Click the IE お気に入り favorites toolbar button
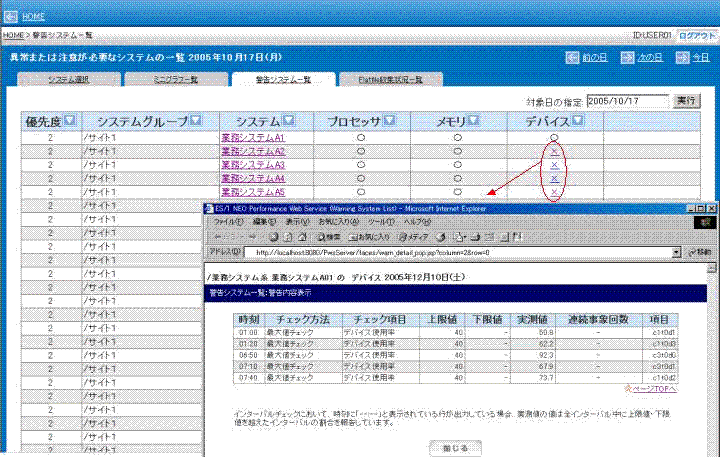720x457 pixels. point(369,237)
